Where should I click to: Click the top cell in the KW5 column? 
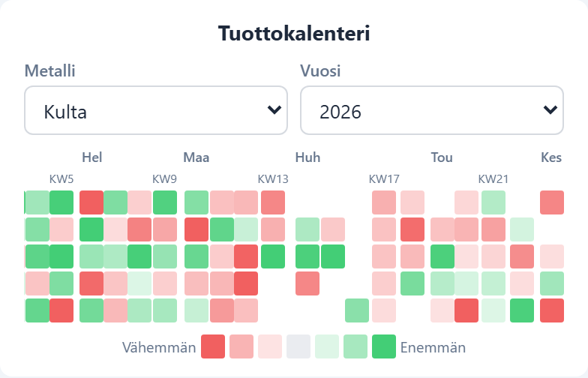(x=61, y=202)
